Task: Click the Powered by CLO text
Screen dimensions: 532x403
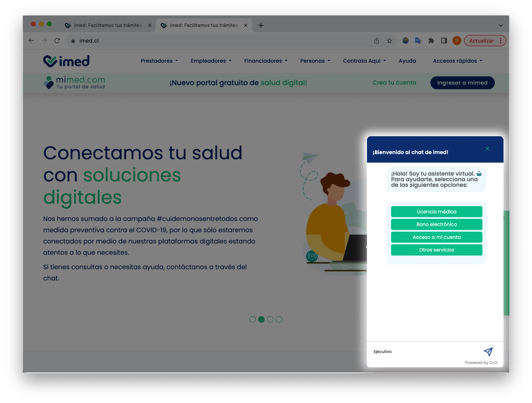Action: point(481,363)
